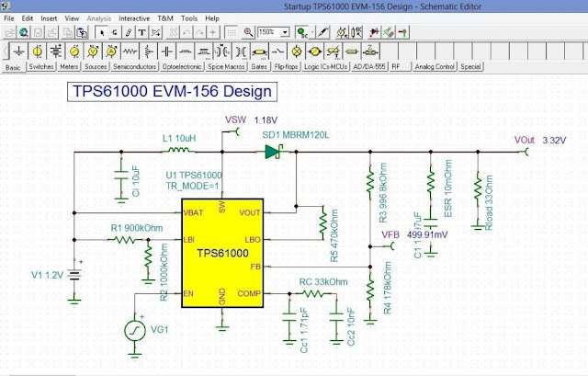Open the Edit menu
The height and width of the screenshot is (376, 588).
27,18
